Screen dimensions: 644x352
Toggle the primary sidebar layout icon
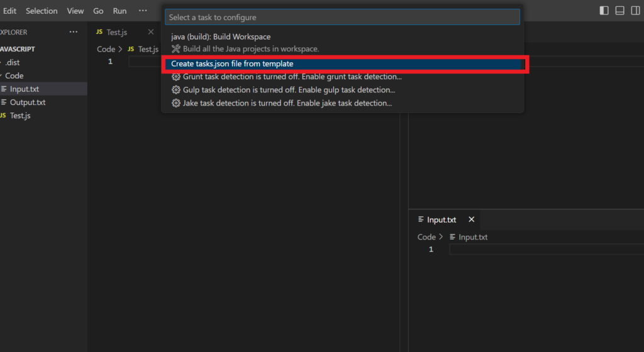point(604,11)
